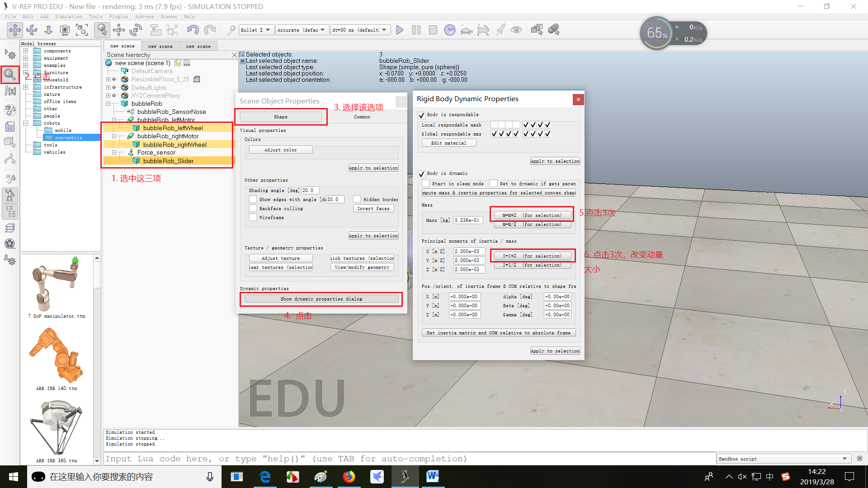Open Scene Object Properties magnifier icon
The width and height of the screenshot is (868, 488).
tap(10, 74)
